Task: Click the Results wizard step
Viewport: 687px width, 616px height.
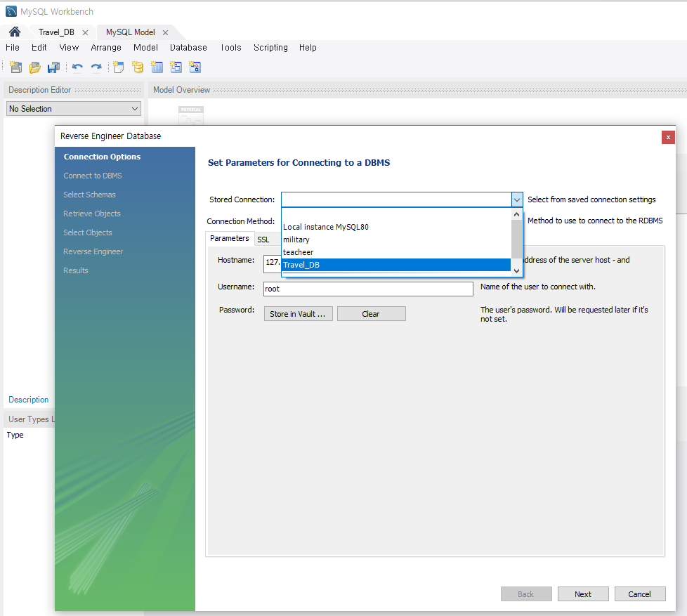Action: click(x=75, y=270)
